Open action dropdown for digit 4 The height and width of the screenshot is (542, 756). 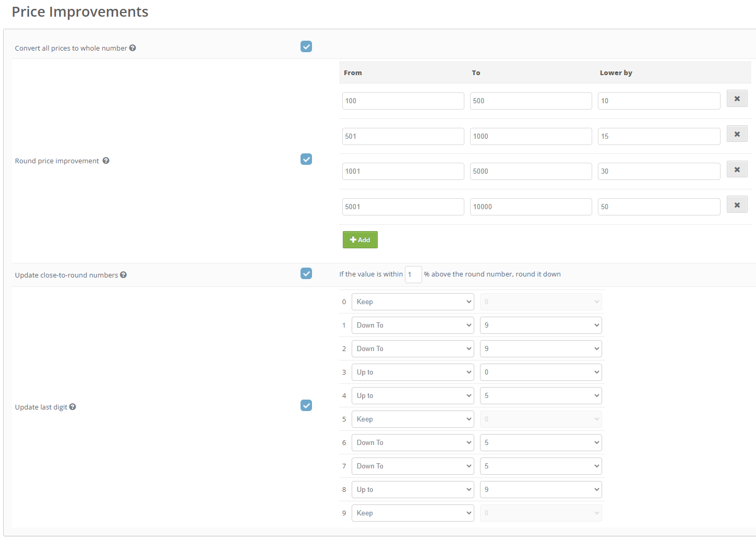pos(413,395)
